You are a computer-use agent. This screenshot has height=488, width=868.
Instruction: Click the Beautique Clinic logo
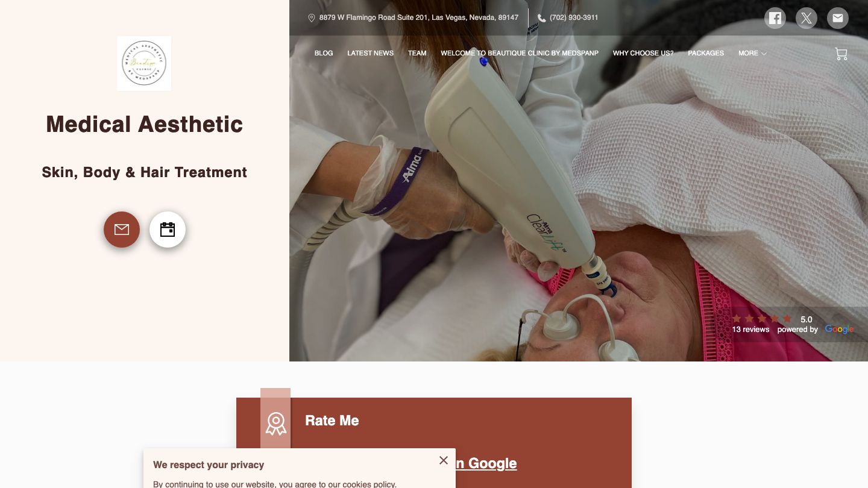click(x=144, y=63)
